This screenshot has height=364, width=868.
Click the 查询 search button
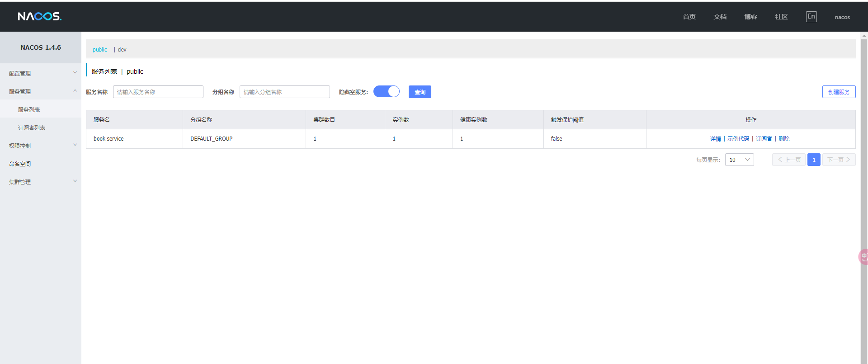click(420, 92)
